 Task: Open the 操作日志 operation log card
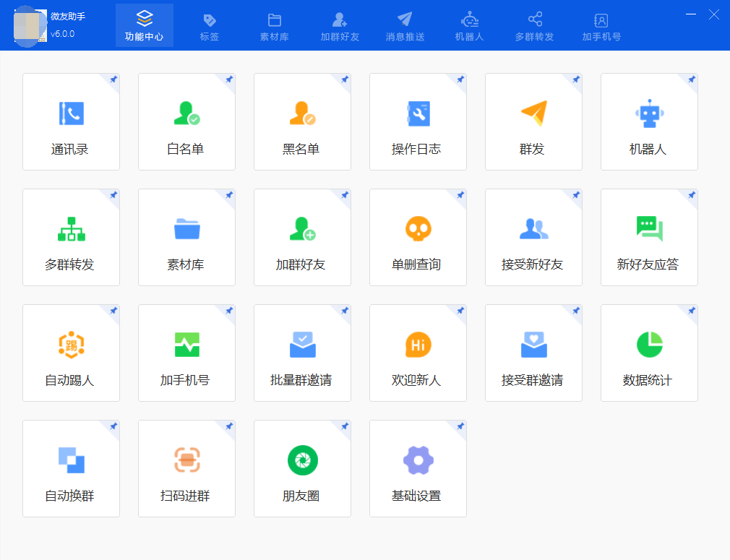[418, 122]
